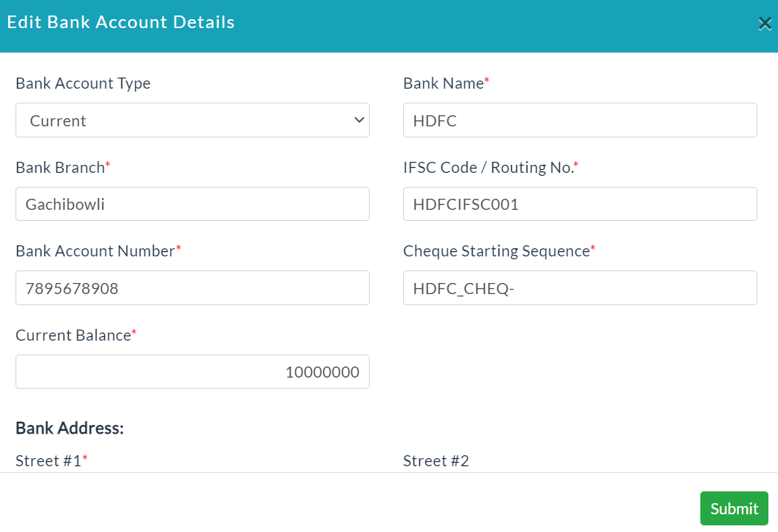Click the Current Balance label text
Image resolution: width=778 pixels, height=532 pixels.
click(x=73, y=335)
